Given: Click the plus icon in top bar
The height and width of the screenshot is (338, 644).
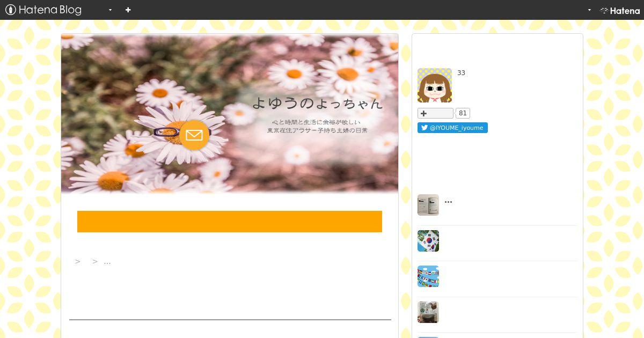Looking at the screenshot, I should (128, 10).
